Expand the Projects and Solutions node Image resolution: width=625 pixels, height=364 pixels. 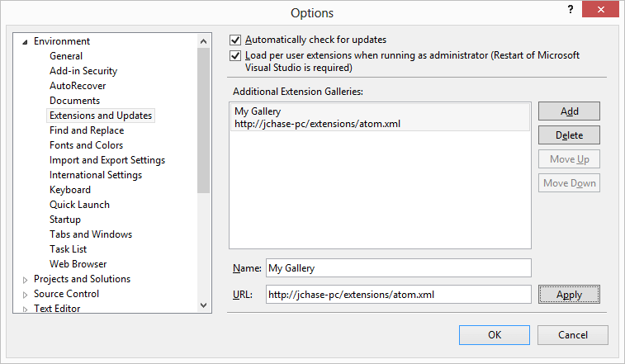tap(25, 279)
